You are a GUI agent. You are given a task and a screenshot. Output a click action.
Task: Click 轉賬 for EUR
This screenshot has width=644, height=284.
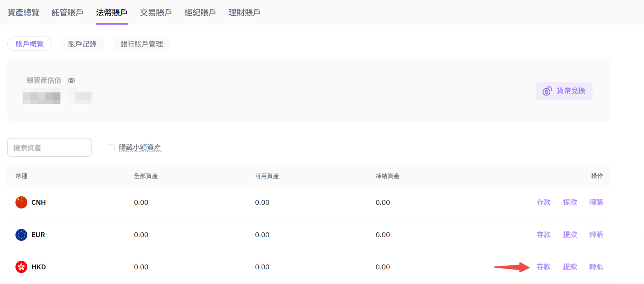pos(596,235)
